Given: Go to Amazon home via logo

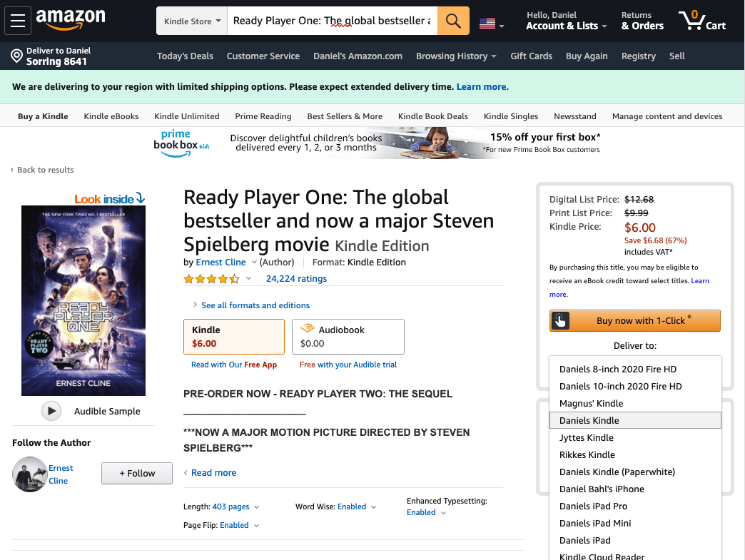Looking at the screenshot, I should (x=71, y=19).
